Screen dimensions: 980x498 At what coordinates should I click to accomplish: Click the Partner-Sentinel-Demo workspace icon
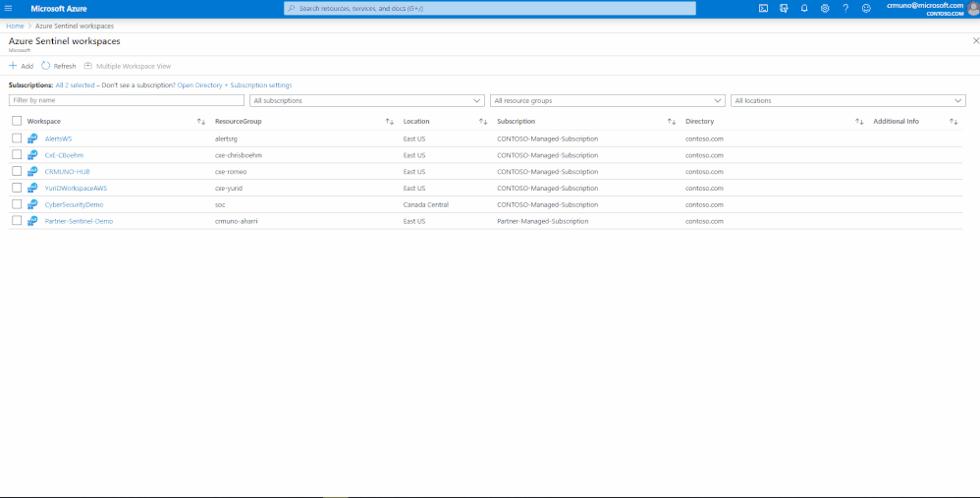point(32,221)
